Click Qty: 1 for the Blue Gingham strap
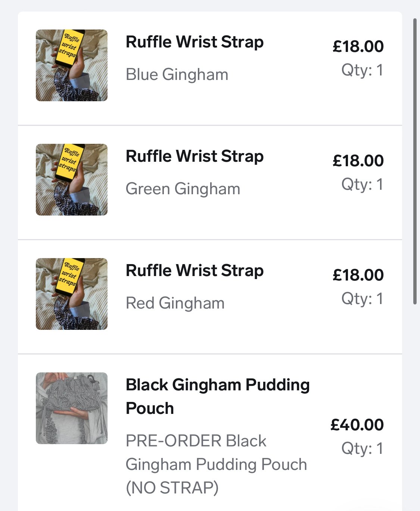Image resolution: width=420 pixels, height=511 pixels. pos(362,70)
